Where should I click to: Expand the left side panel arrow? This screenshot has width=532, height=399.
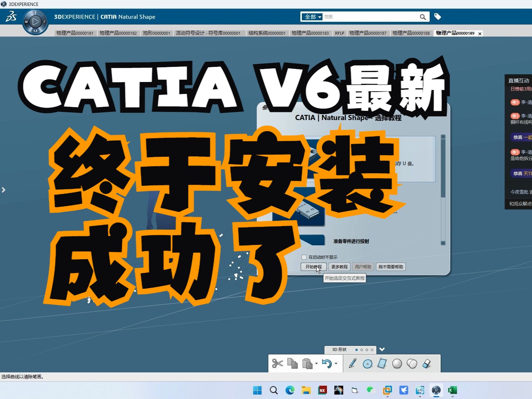pos(3,190)
